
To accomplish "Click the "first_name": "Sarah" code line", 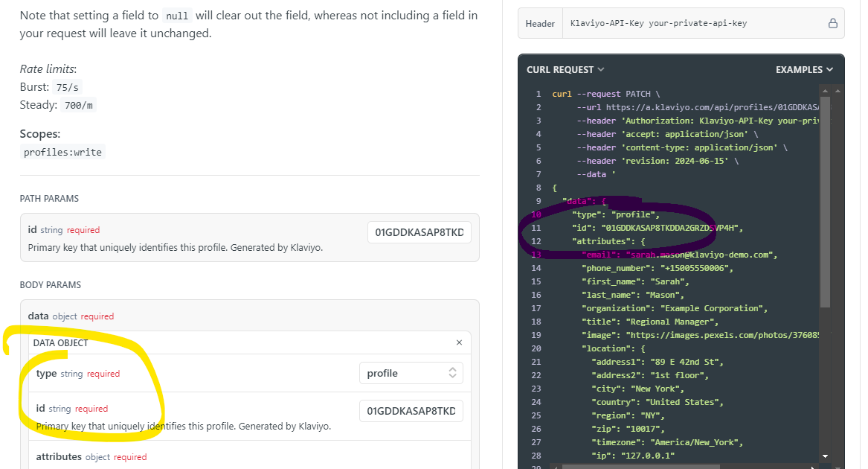I will [635, 281].
